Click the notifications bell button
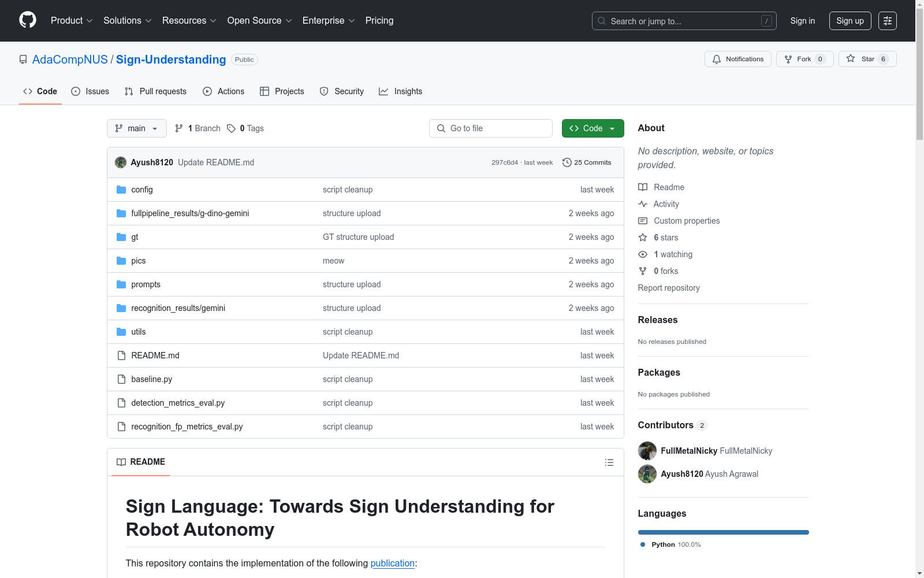 click(737, 59)
